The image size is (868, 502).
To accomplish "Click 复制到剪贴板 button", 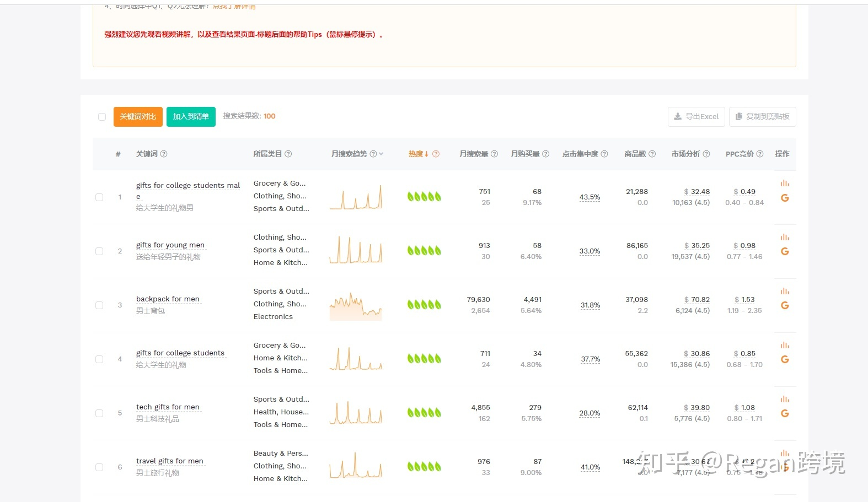I will [x=762, y=117].
